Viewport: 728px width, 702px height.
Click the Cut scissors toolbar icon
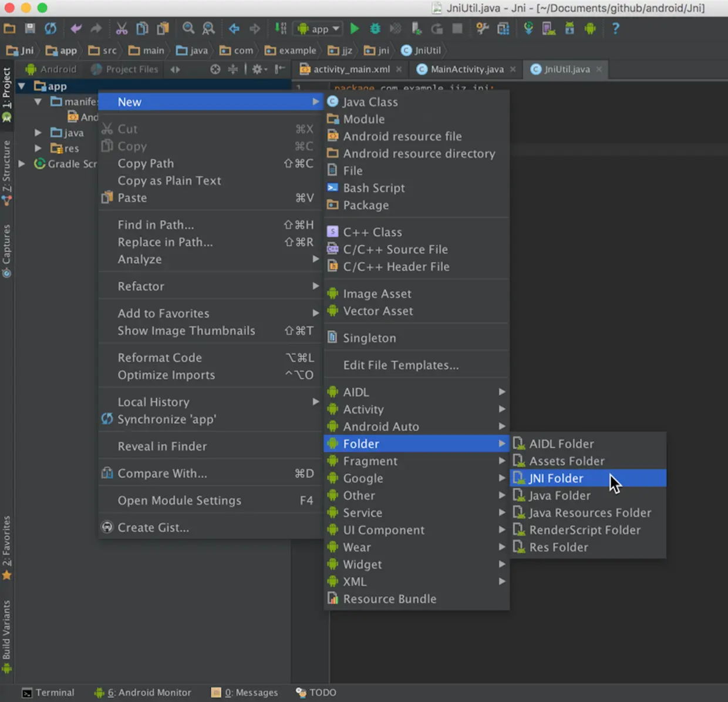[122, 28]
